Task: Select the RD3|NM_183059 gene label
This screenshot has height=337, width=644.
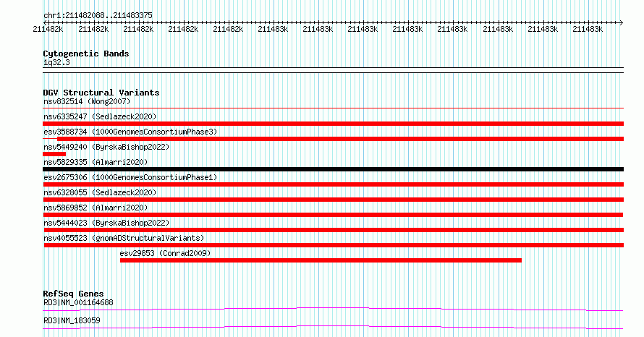Action: pos(72,320)
